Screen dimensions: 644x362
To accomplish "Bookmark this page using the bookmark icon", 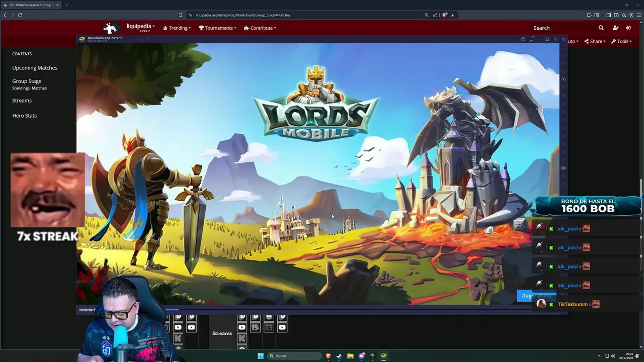I will point(181,15).
